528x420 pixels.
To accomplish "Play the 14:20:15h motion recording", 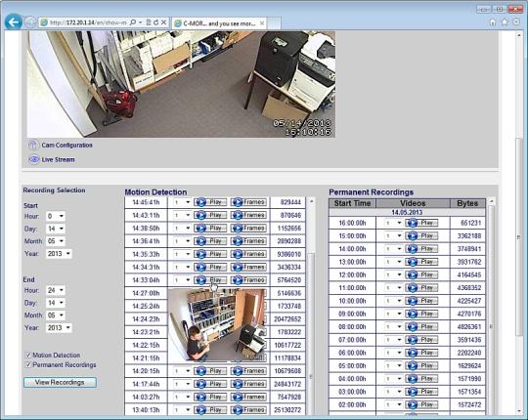I will tap(210, 371).
